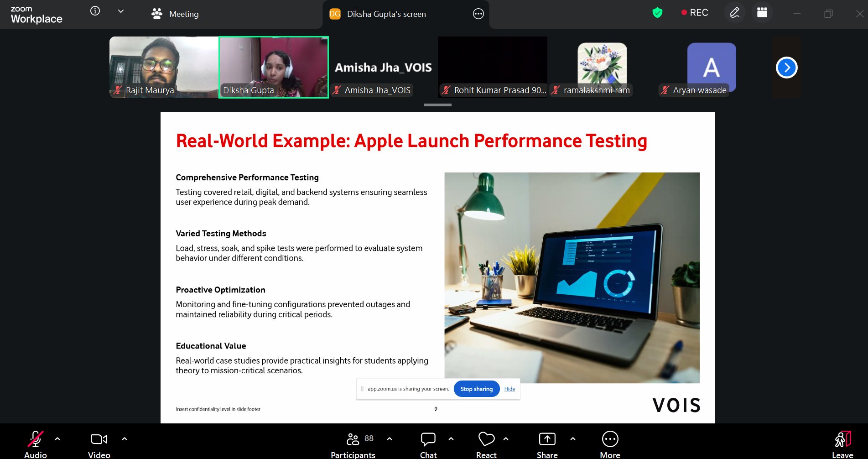
Task: Select Aryan wasade's participant tile
Action: (712, 67)
